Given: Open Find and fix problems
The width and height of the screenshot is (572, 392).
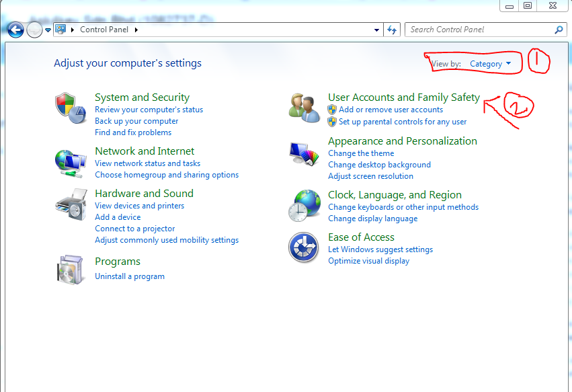Looking at the screenshot, I should pos(133,132).
